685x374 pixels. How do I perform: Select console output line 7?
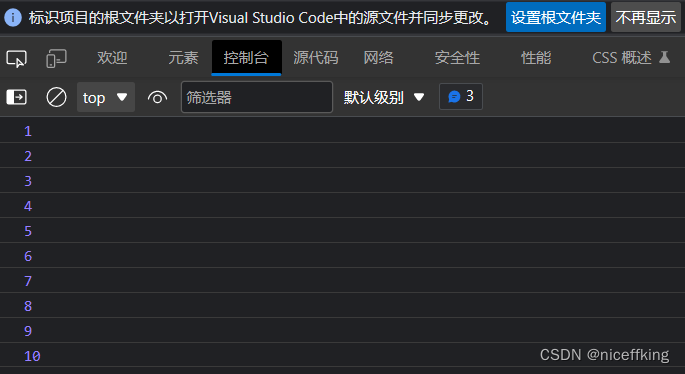point(342,280)
